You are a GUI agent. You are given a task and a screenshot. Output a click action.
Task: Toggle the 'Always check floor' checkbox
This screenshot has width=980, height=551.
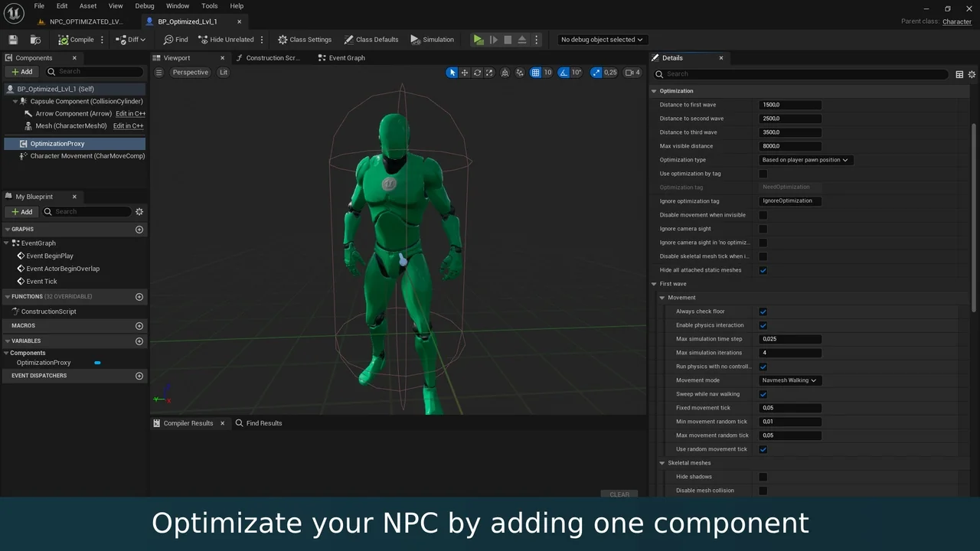763,311
